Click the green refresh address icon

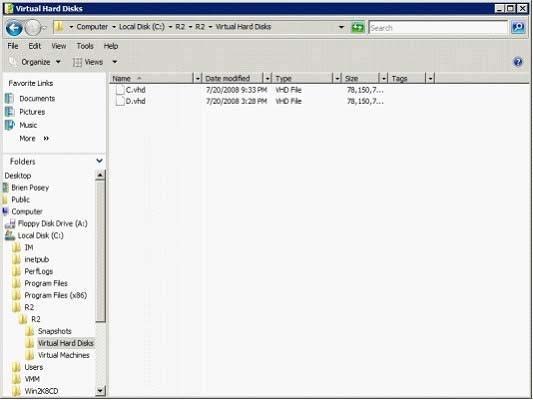tap(358, 27)
